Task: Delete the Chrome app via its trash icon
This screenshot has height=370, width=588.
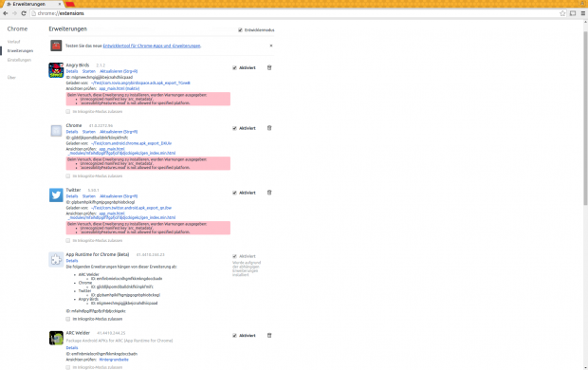Action: click(x=269, y=128)
